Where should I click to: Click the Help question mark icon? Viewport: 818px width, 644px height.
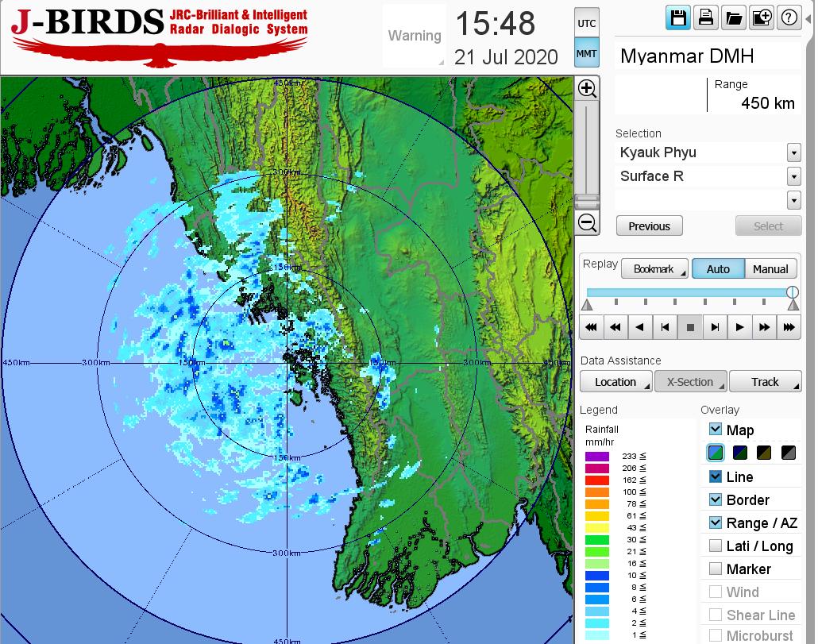click(789, 18)
